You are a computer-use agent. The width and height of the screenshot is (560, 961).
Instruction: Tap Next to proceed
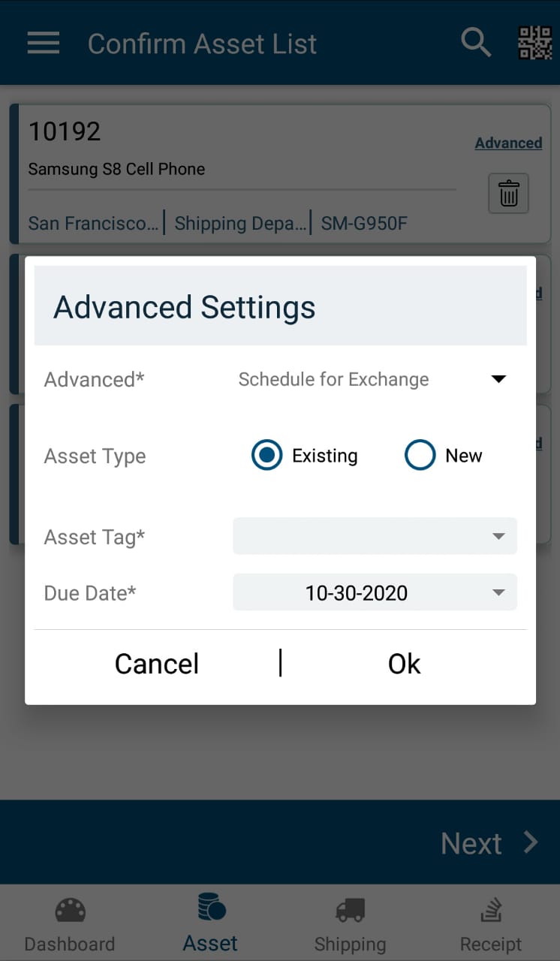pyautogui.click(x=489, y=843)
